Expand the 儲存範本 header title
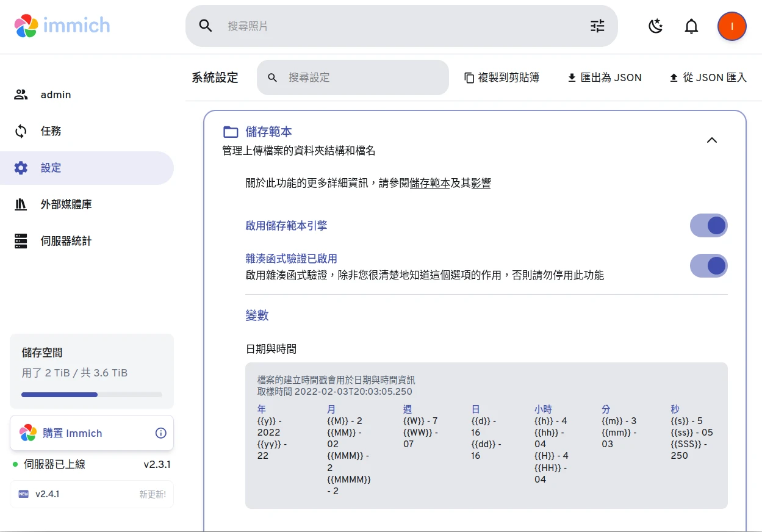This screenshot has width=762, height=532. [x=268, y=132]
